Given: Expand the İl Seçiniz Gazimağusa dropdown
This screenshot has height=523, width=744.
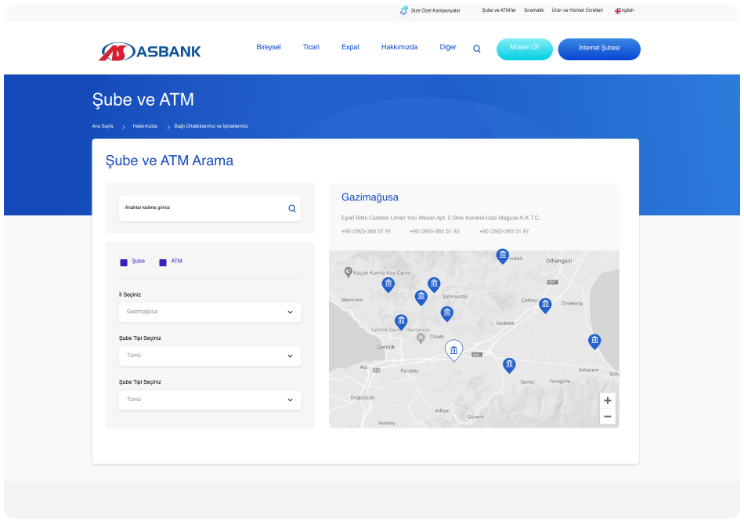Looking at the screenshot, I should tap(210, 312).
